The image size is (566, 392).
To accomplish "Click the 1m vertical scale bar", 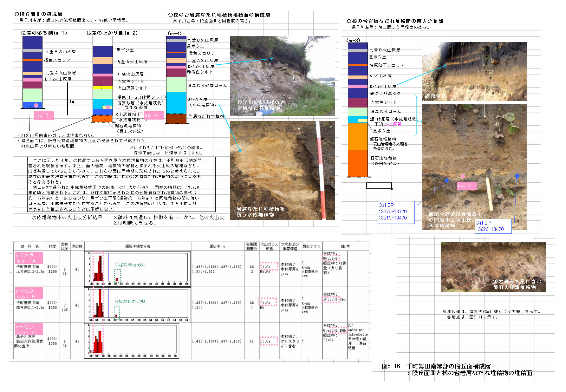I will pos(67,99).
